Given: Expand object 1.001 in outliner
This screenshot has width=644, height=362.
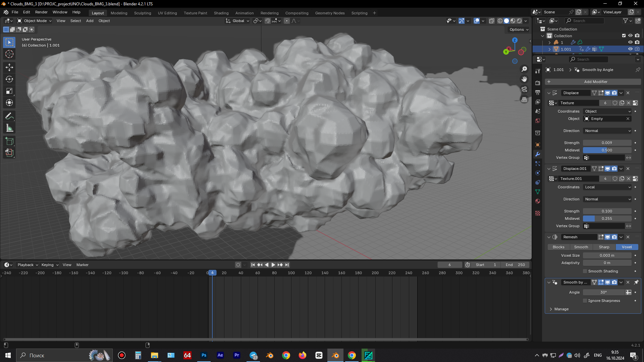Looking at the screenshot, I should pyautogui.click(x=549, y=49).
